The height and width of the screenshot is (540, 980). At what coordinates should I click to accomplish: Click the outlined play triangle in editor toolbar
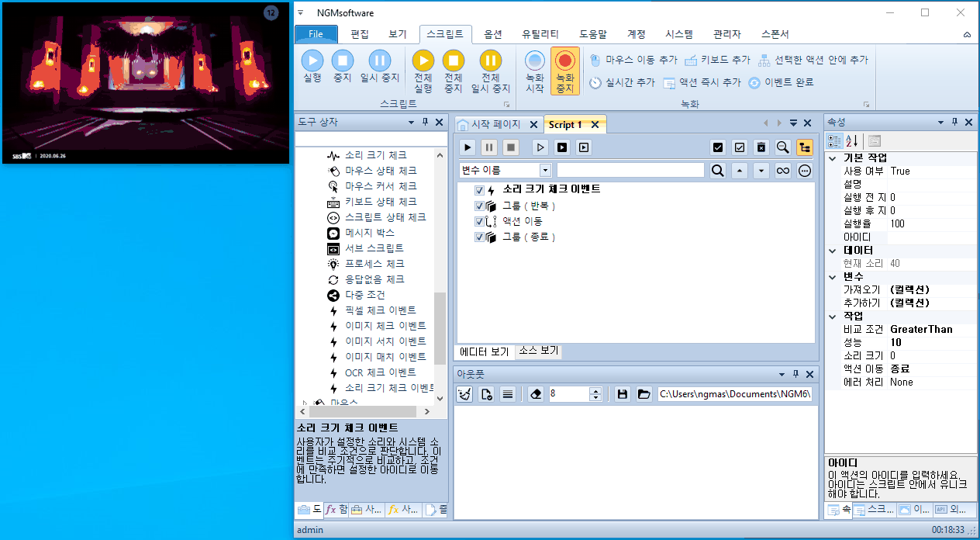[540, 147]
